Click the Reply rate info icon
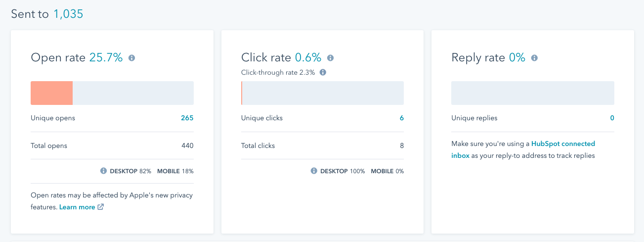This screenshot has width=644, height=242. 534,58
